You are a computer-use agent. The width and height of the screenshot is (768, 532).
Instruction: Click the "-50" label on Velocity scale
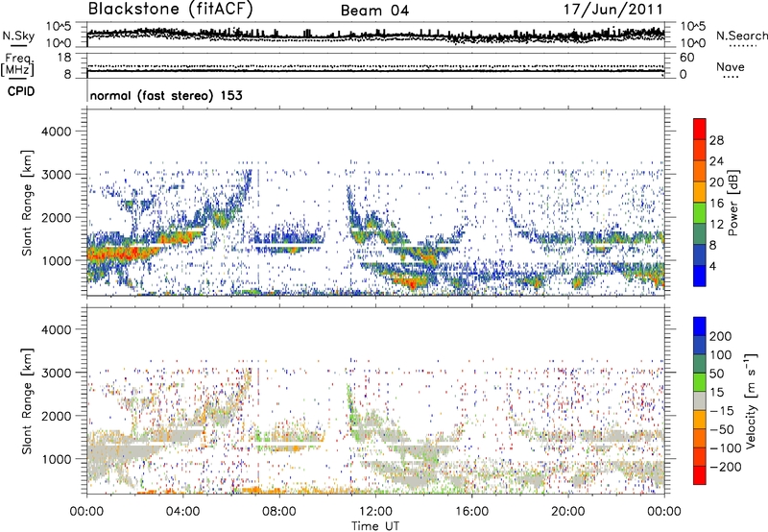[722, 429]
